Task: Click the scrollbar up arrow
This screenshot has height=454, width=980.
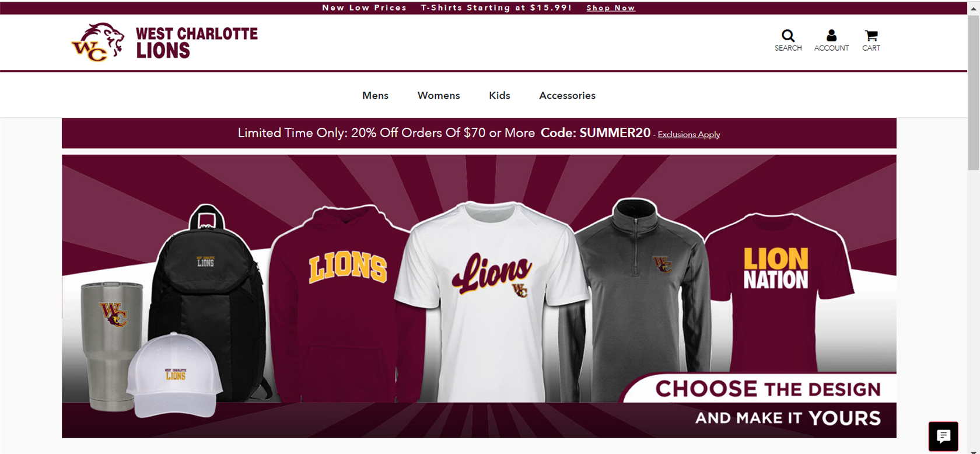Action: coord(974,8)
